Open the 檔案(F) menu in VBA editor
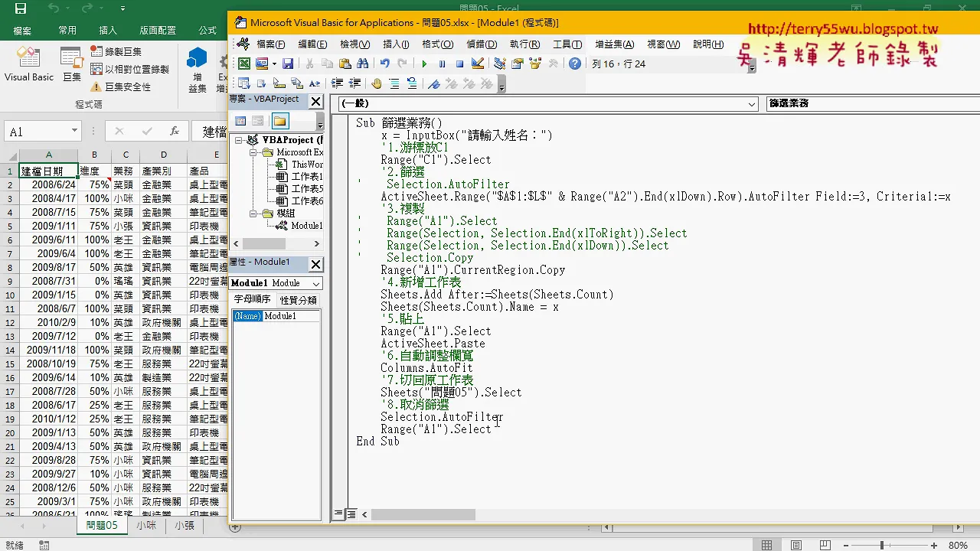The width and height of the screenshot is (980, 551). coord(271,44)
